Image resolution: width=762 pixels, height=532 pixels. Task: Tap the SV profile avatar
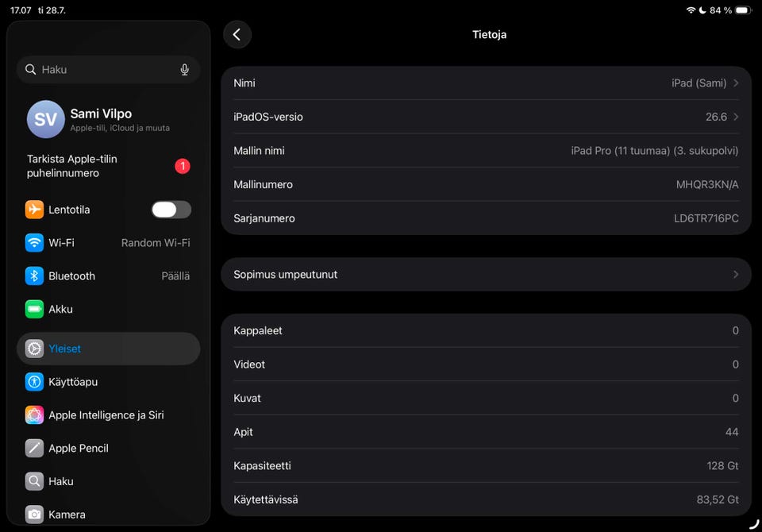(46, 120)
